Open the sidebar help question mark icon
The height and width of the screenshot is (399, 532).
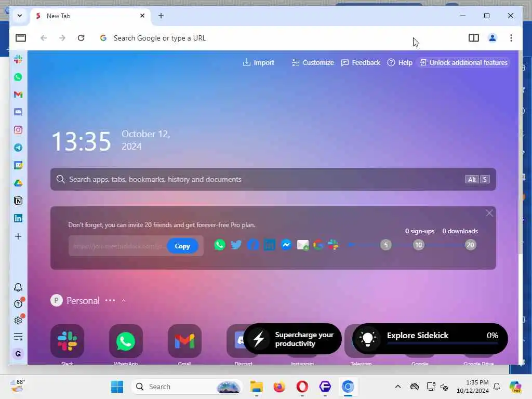click(x=18, y=304)
